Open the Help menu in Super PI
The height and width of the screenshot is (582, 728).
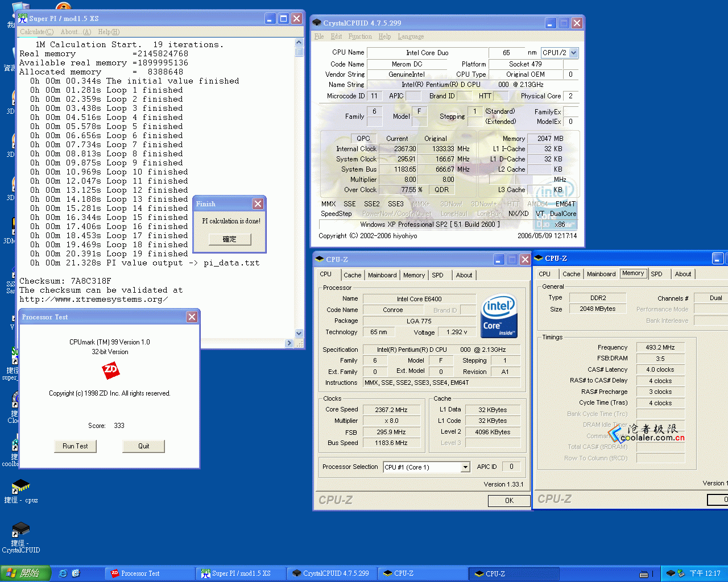pyautogui.click(x=109, y=32)
